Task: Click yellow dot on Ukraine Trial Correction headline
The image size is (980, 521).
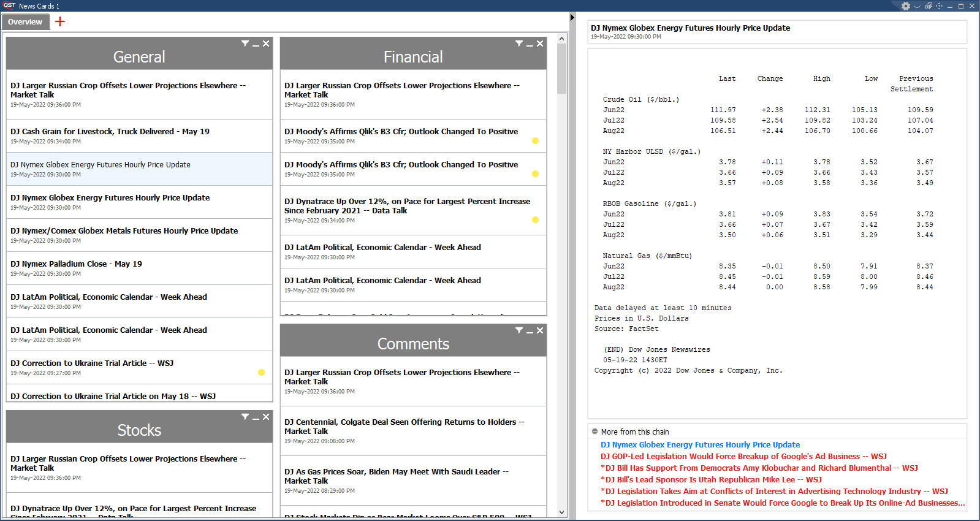Action: coord(261,373)
